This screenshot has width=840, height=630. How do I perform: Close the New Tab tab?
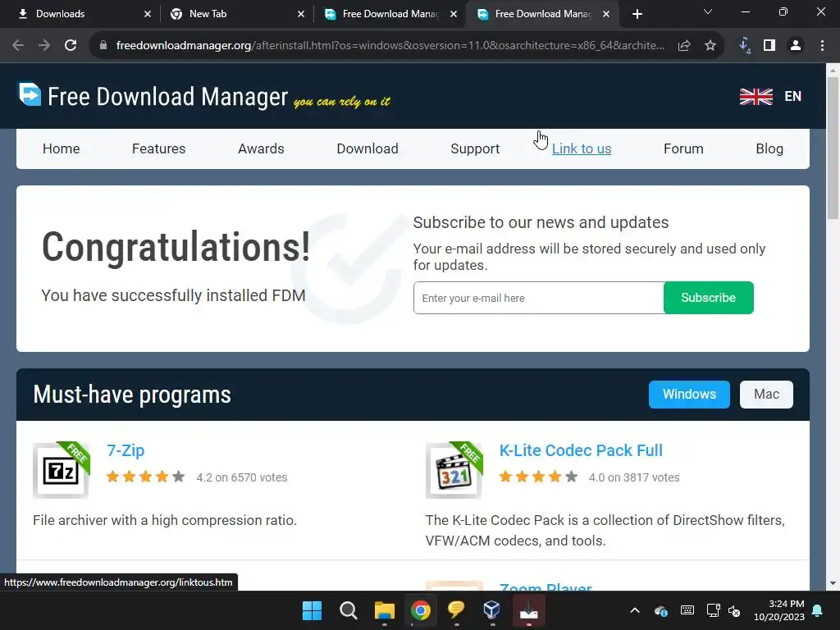[x=301, y=14]
